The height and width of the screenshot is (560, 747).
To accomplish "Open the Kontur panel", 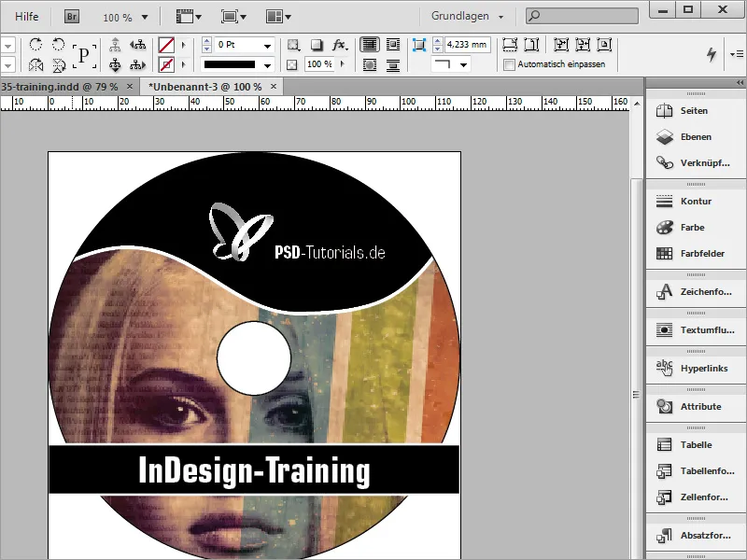I will (x=695, y=202).
